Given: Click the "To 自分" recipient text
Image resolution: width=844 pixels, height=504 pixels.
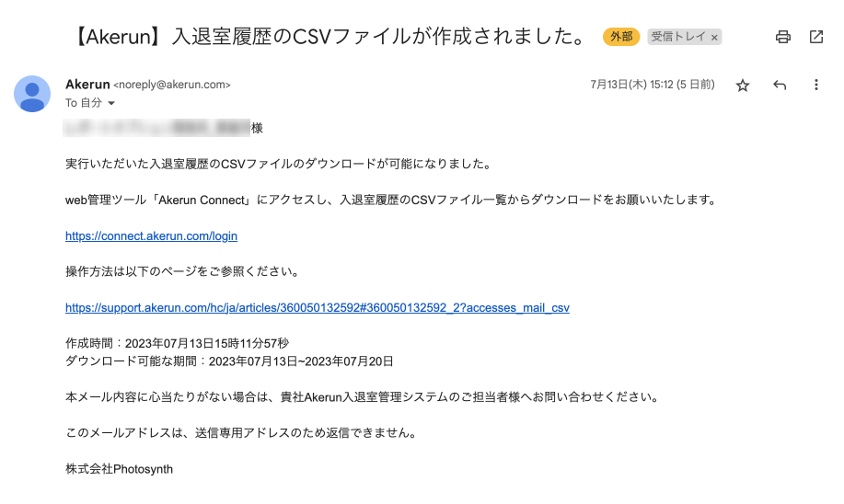Looking at the screenshot, I should pos(84,103).
